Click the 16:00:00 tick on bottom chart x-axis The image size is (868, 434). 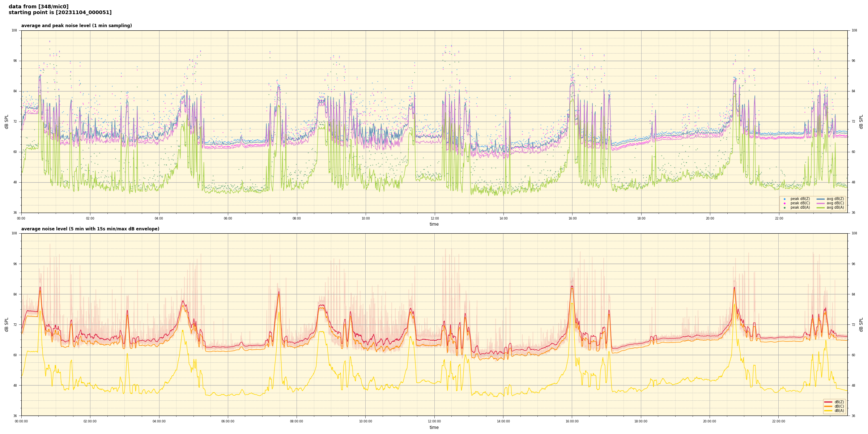pyautogui.click(x=572, y=421)
